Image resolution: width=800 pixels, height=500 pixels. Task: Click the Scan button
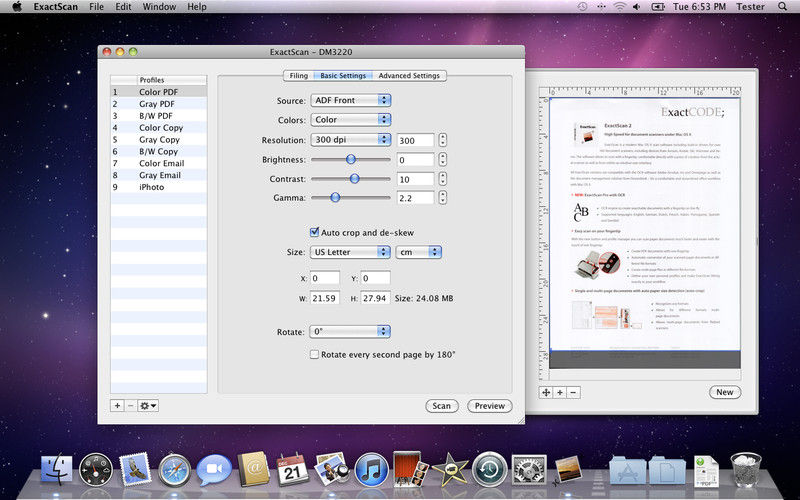(442, 406)
